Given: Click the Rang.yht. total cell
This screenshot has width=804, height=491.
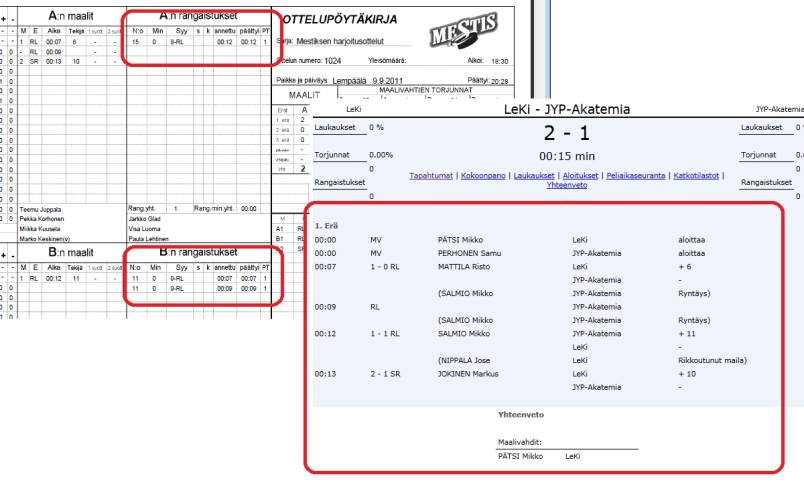Looking at the screenshot, I should (x=142, y=209).
